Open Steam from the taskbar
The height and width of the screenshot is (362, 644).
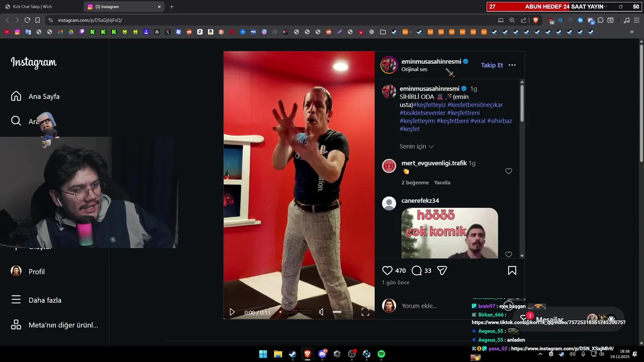[x=292, y=354]
